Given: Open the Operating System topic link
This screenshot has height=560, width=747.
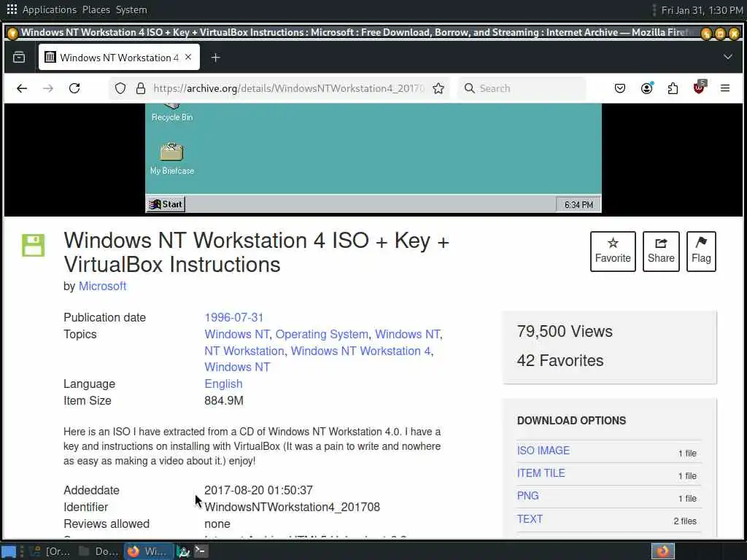Looking at the screenshot, I should (322, 334).
